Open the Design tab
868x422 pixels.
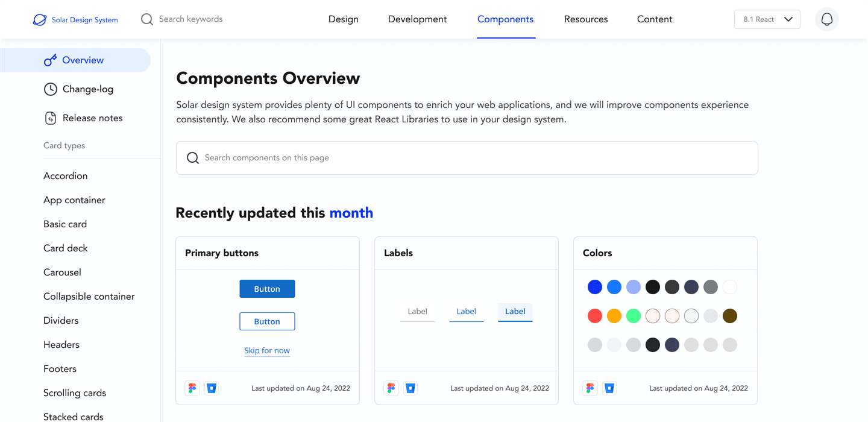(x=344, y=19)
